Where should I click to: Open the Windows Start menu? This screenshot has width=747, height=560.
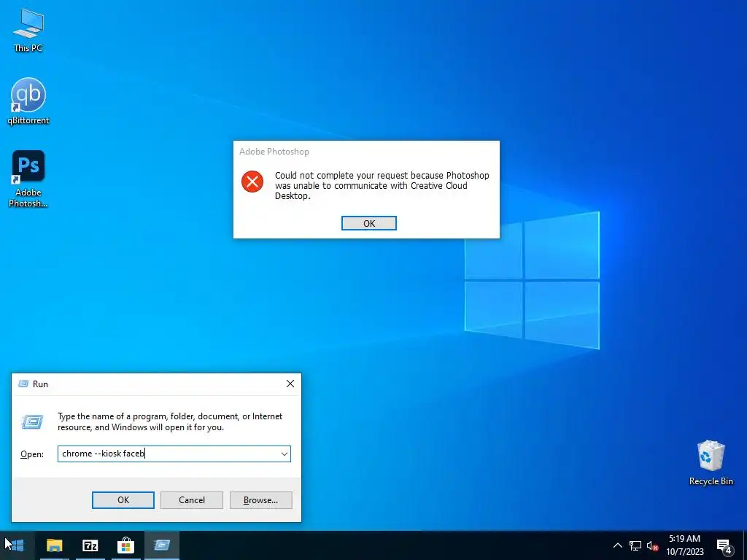(18, 545)
